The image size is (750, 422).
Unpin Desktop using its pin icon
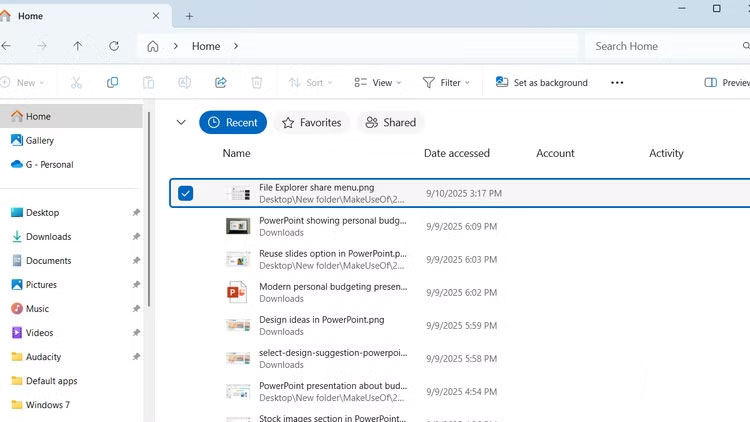(x=136, y=213)
